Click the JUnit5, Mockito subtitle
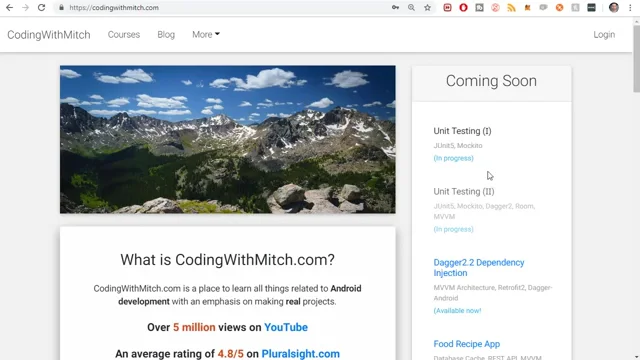 pos(458,146)
